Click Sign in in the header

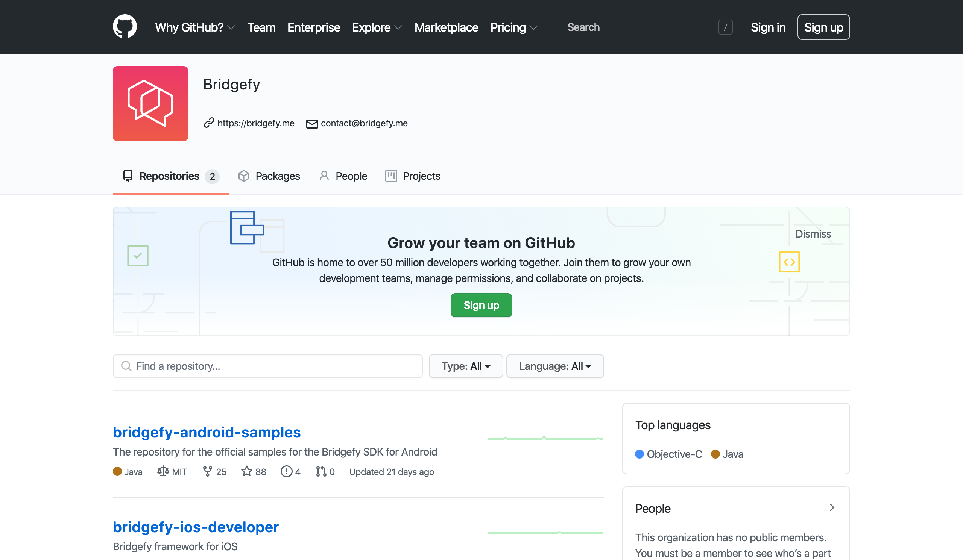click(768, 27)
